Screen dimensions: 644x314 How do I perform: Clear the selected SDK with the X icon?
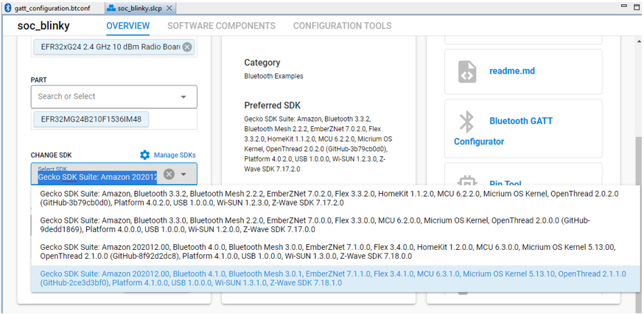tap(169, 175)
